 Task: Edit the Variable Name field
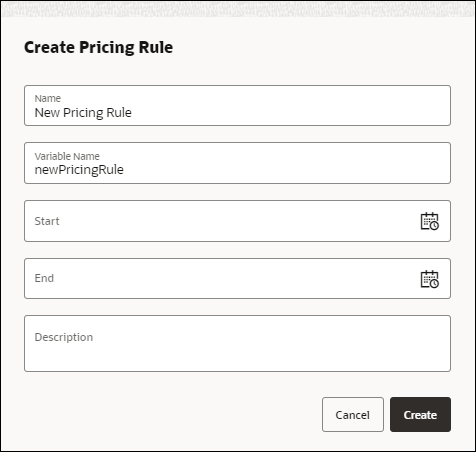(x=237, y=163)
